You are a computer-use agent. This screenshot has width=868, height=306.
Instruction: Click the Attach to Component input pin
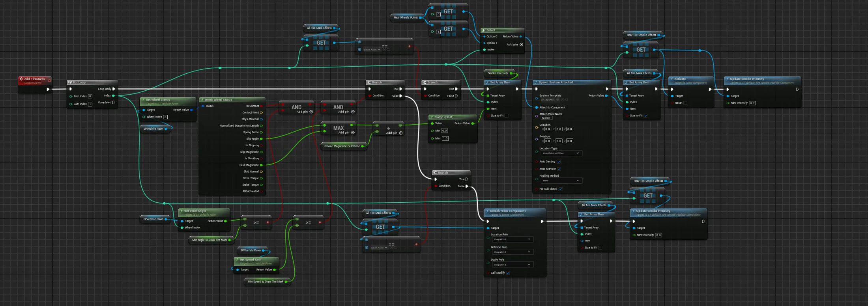click(537, 107)
